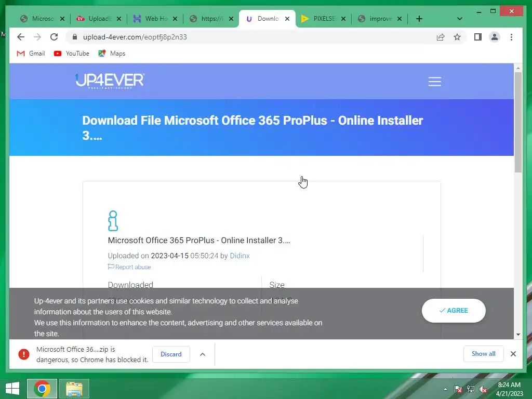Click the 'Microsoft Office 365 ProPlus - Online Installer 3....' file name
Viewport: 532px width, 399px height.
[199, 240]
